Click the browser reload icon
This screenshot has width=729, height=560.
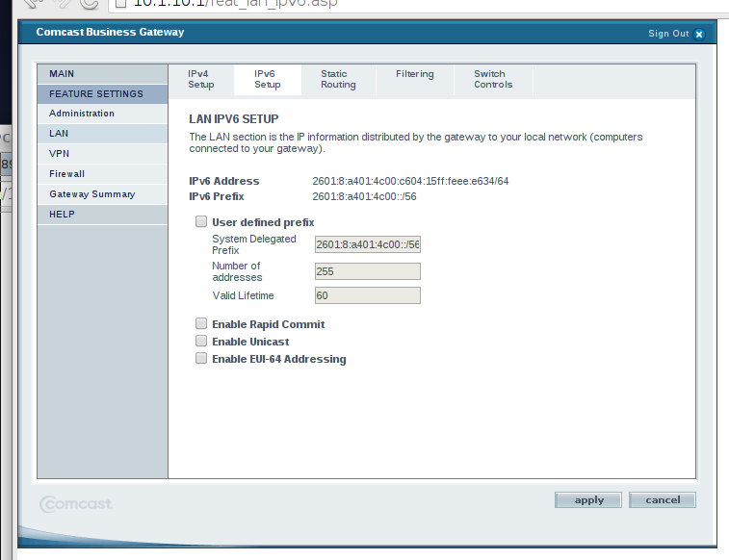click(x=90, y=4)
